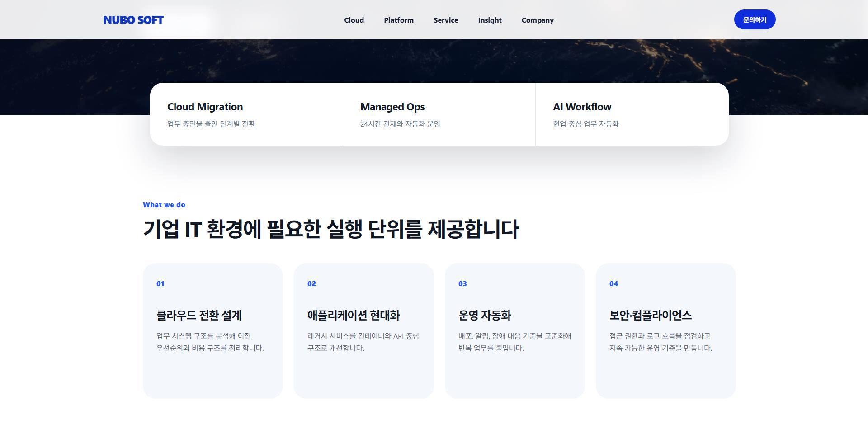Image resolution: width=868 pixels, height=434 pixels.
Task: Open the Platform menu
Action: tap(399, 20)
